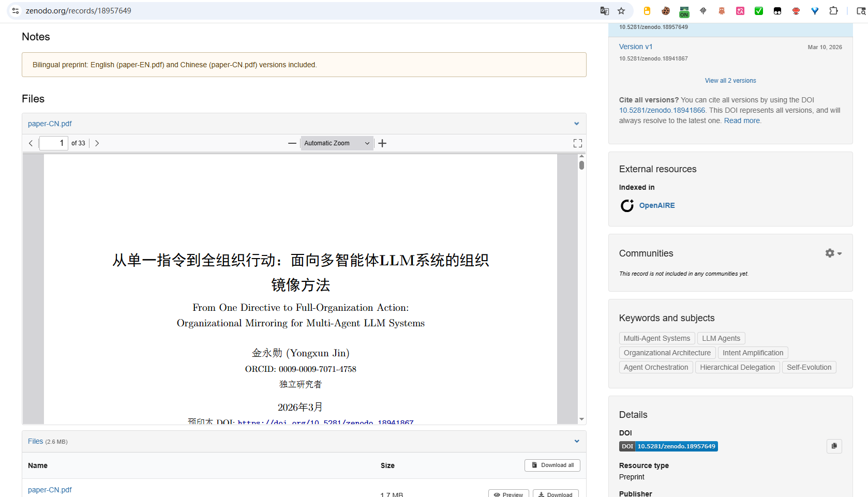Click the translate page icon
Screen dimensions: 868x497
pos(604,11)
